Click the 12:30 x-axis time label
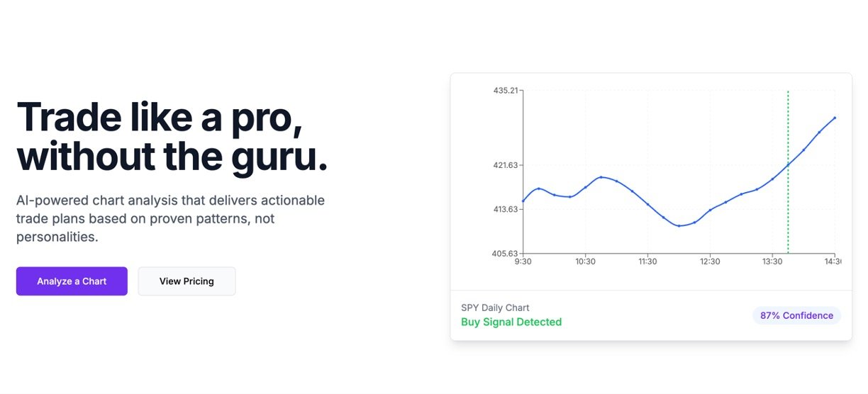Image resolution: width=868 pixels, height=394 pixels. [710, 261]
